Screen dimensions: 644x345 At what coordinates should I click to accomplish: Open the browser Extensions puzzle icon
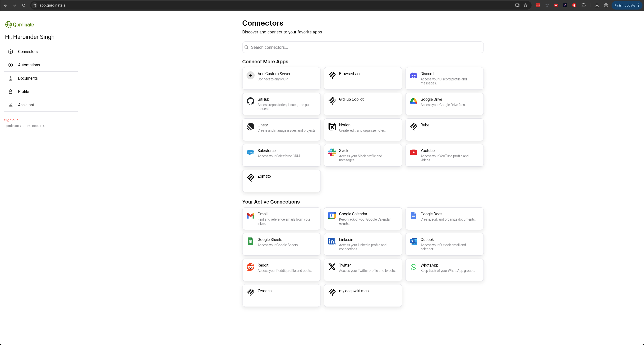583,5
